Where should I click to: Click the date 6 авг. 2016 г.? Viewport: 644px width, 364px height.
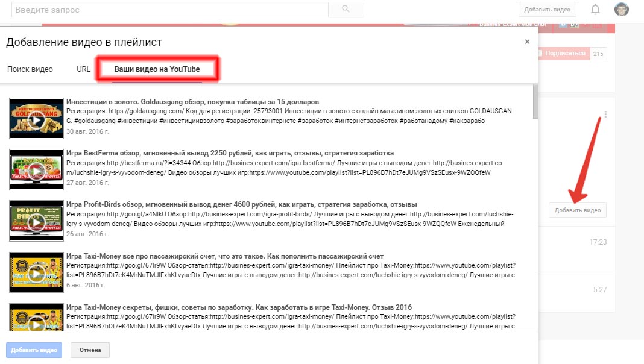(x=86, y=285)
